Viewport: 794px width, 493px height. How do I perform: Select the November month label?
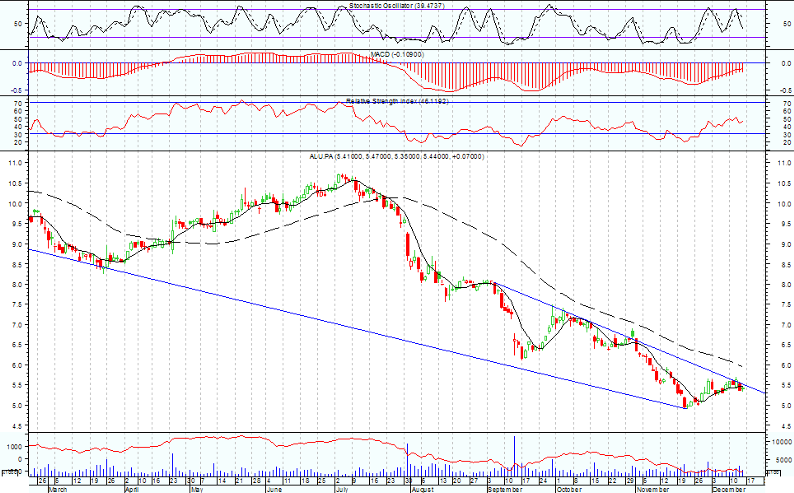[x=652, y=489]
